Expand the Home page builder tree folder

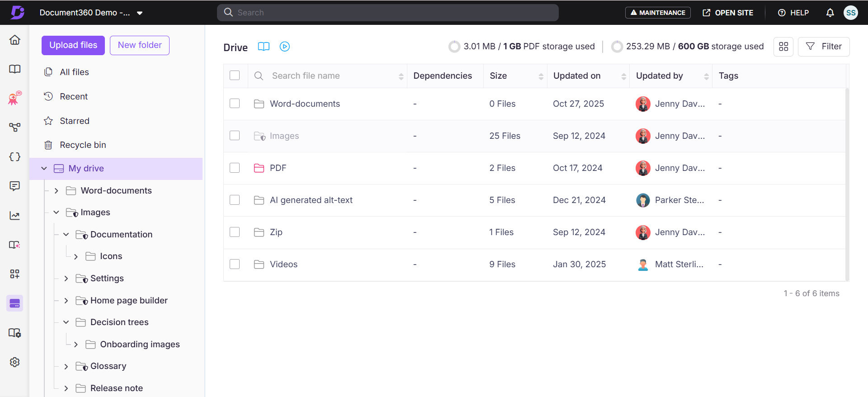tap(66, 301)
